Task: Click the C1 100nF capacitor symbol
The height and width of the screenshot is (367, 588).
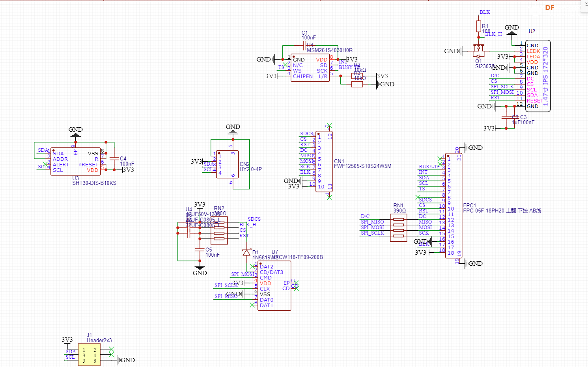Action: [x=304, y=46]
